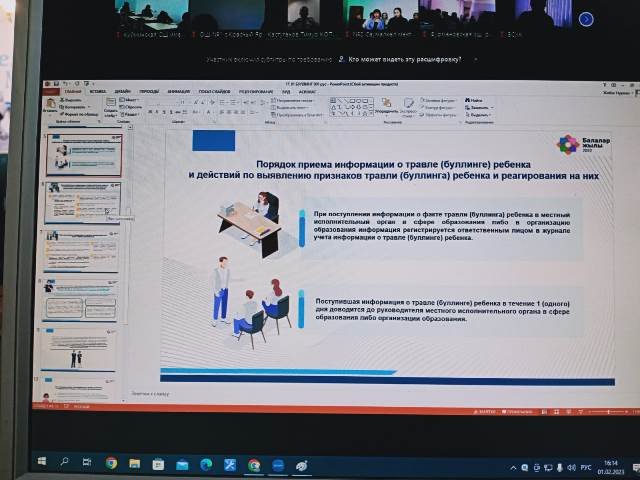640x480 pixels.
Task: Open Shape Effects (Эффекты фигуры) dropdown
Action: (x=438, y=115)
